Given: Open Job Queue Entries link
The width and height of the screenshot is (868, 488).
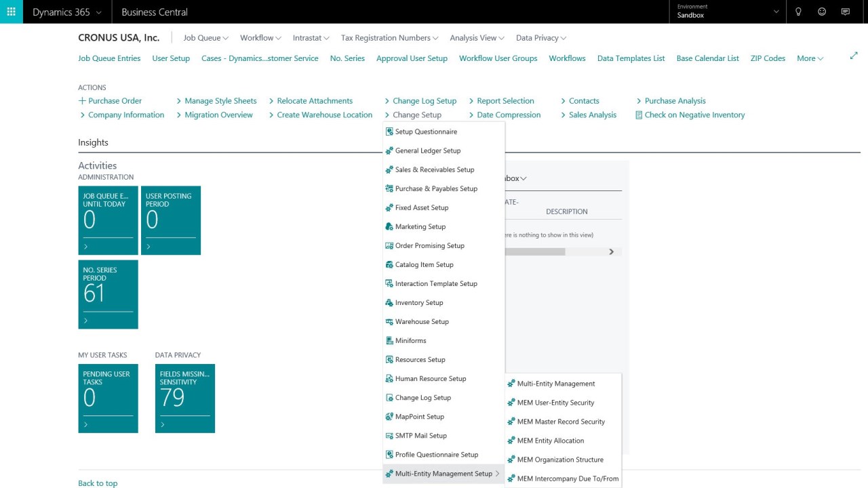Looking at the screenshot, I should 109,58.
